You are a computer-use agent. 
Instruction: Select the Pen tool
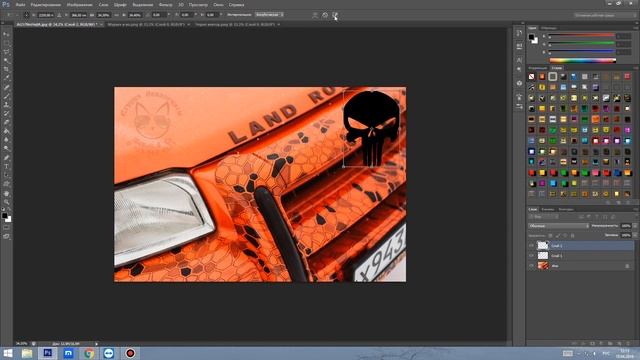pyautogui.click(x=7, y=158)
